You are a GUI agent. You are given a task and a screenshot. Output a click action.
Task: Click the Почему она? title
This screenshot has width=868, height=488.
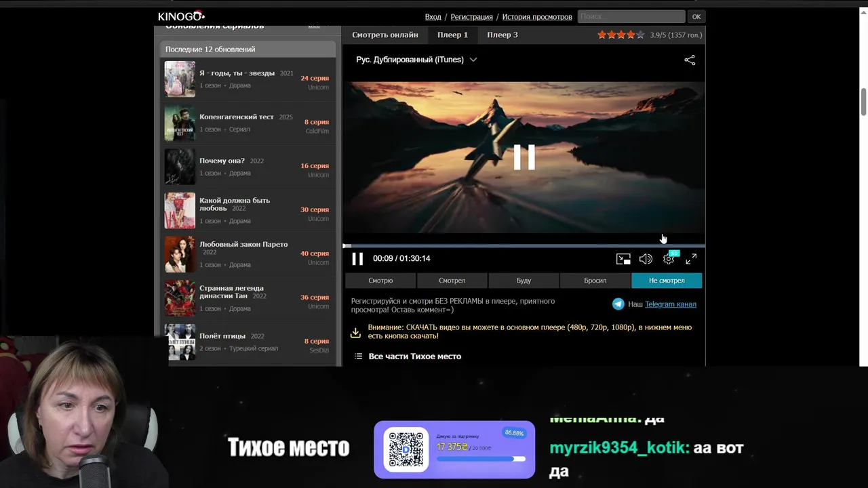pyautogui.click(x=222, y=161)
